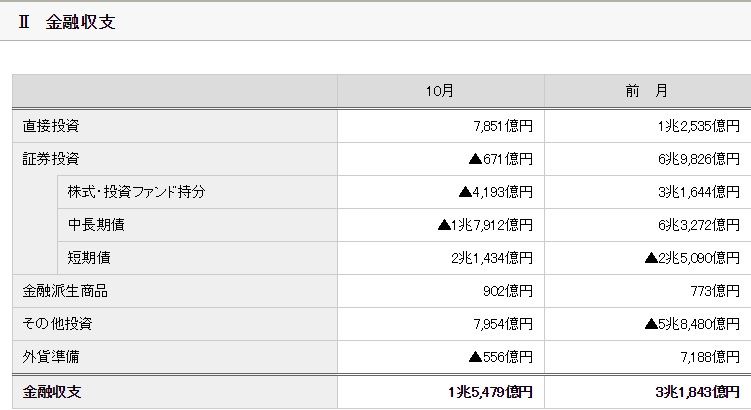Click the bold 3兆1,843億円 previous month total
The width and height of the screenshot is (751, 410).
[698, 391]
